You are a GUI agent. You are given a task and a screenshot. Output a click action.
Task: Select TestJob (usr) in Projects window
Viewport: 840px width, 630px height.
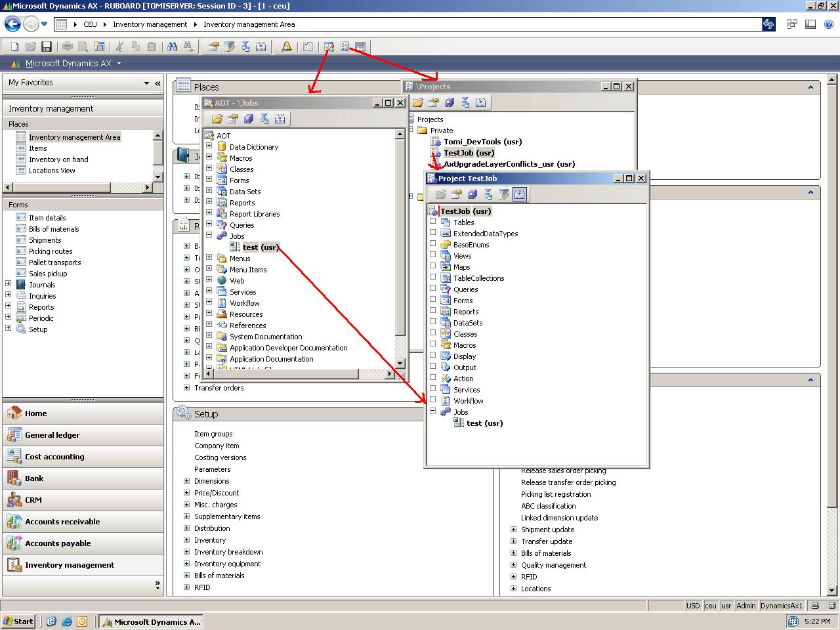pos(469,153)
